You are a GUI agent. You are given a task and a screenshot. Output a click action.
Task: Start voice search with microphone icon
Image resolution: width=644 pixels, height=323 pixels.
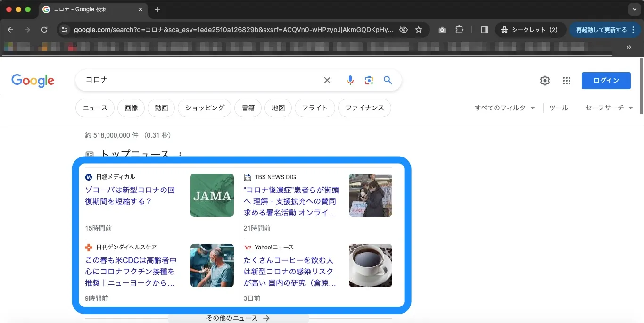point(350,80)
